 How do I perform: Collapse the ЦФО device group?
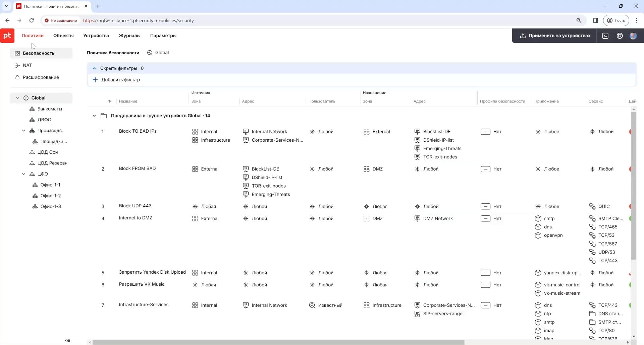(x=23, y=174)
